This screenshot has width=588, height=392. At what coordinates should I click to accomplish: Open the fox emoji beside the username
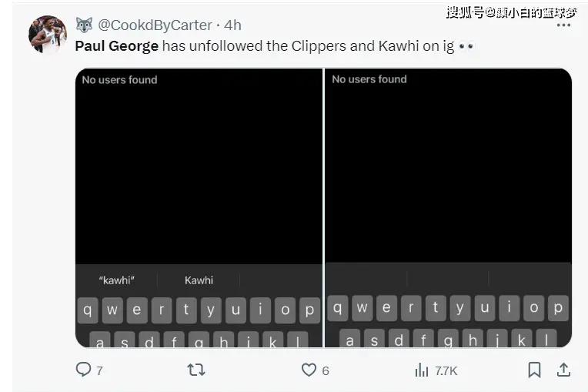84,25
